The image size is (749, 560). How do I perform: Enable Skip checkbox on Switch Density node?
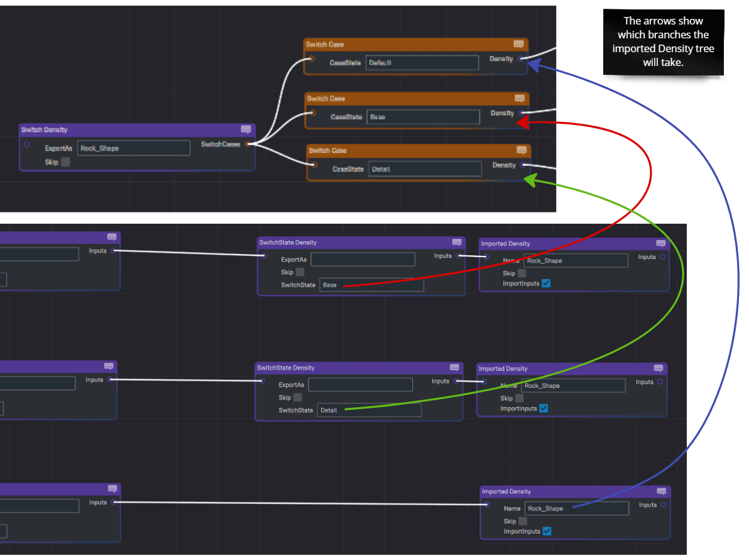(65, 162)
